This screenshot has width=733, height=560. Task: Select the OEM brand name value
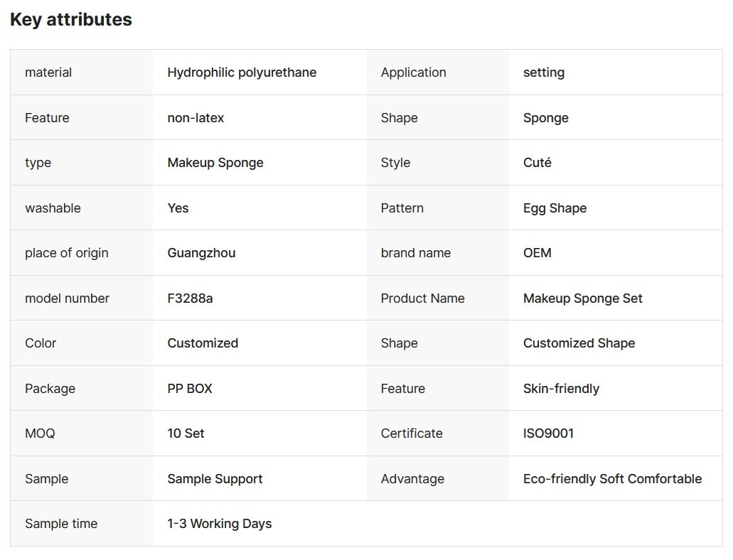(x=537, y=253)
